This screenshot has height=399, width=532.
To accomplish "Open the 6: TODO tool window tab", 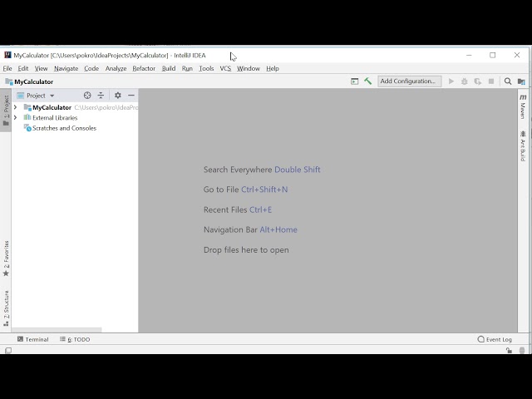I will (75, 339).
